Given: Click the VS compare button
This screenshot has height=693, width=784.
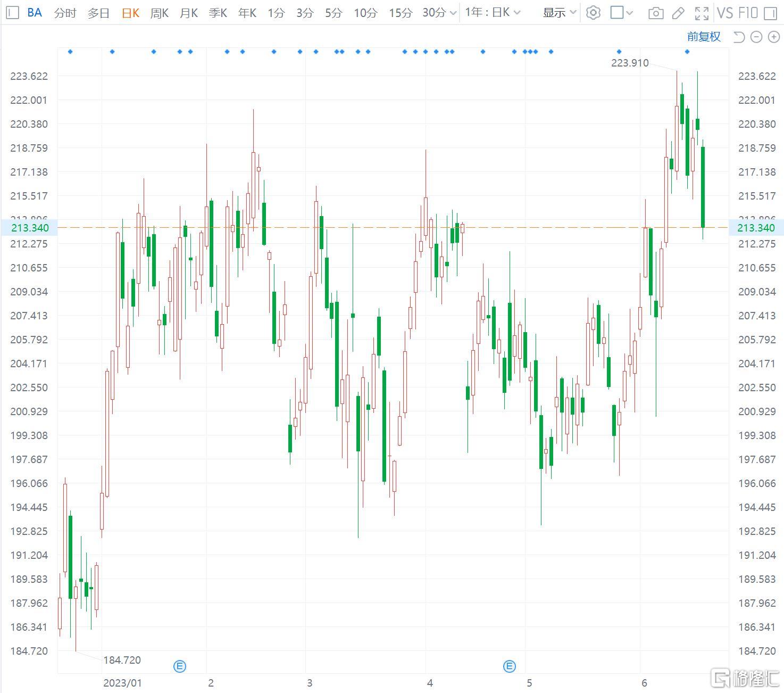Looking at the screenshot, I should [x=724, y=13].
